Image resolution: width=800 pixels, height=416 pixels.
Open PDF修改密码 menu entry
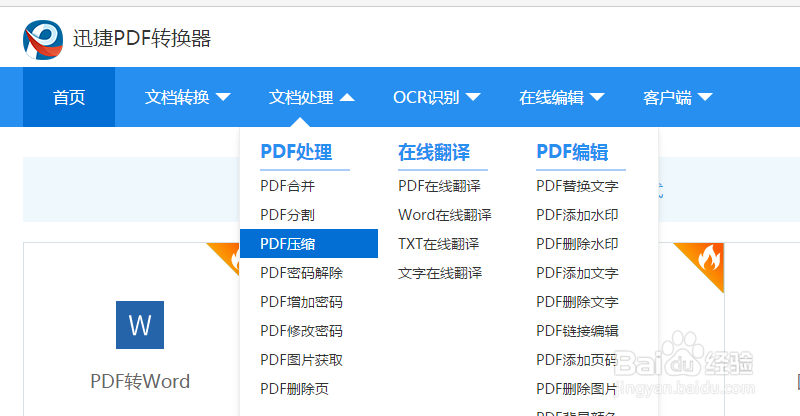click(301, 331)
